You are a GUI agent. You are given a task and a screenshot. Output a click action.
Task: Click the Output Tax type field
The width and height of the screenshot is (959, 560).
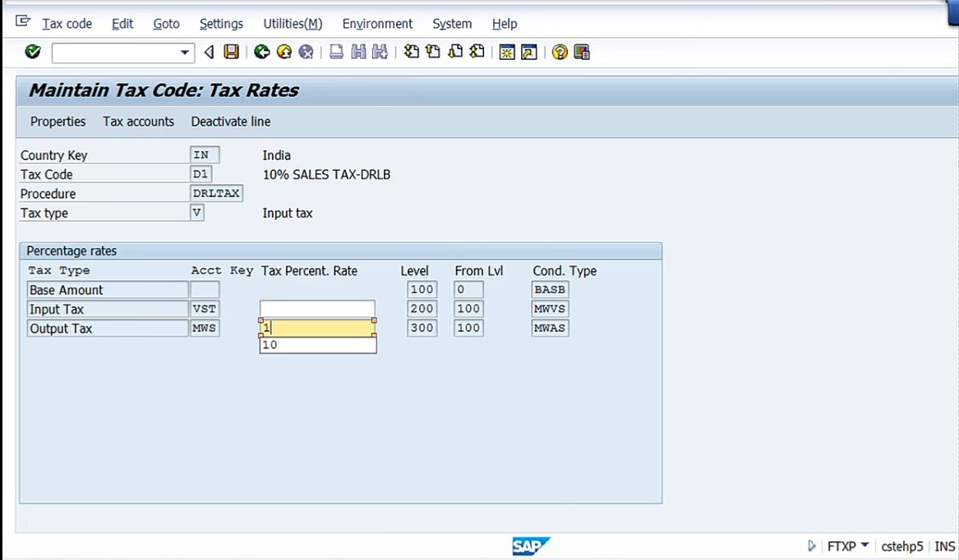pyautogui.click(x=108, y=328)
